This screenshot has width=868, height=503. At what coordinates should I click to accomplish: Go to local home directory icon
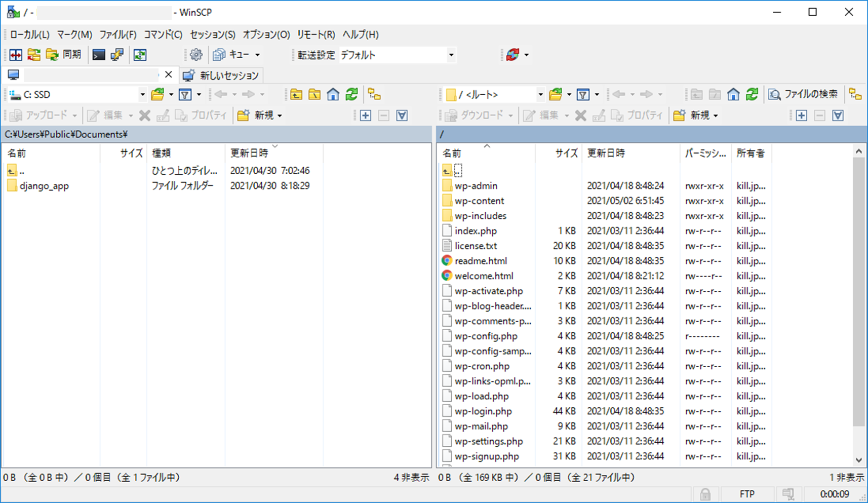(333, 94)
